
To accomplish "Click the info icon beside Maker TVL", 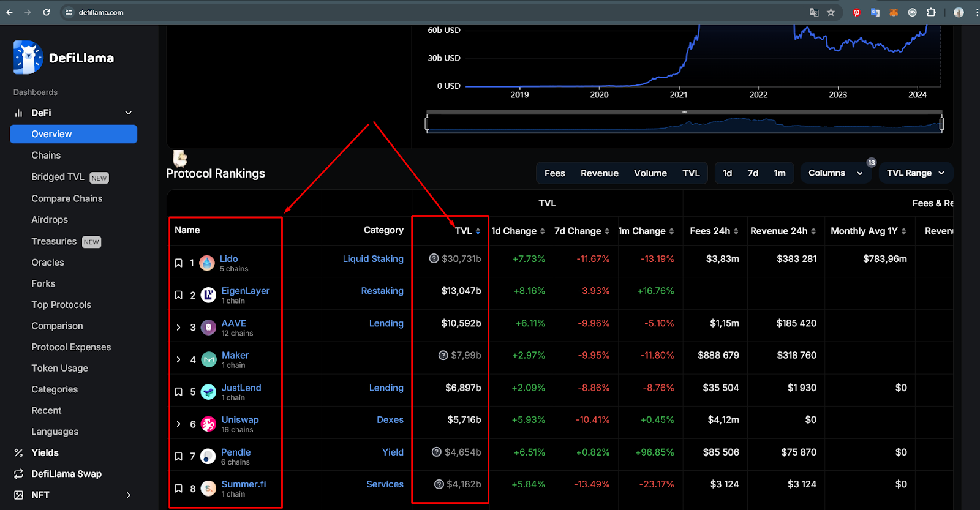I will (443, 355).
